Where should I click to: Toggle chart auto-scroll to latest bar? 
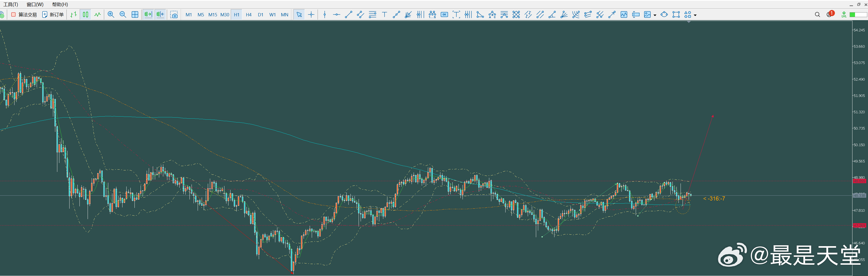point(148,15)
